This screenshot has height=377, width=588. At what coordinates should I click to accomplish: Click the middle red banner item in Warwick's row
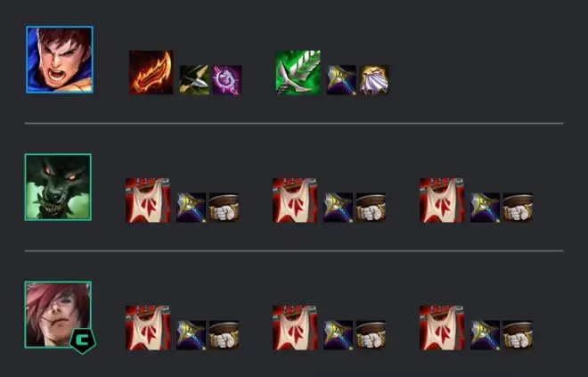pos(295,201)
